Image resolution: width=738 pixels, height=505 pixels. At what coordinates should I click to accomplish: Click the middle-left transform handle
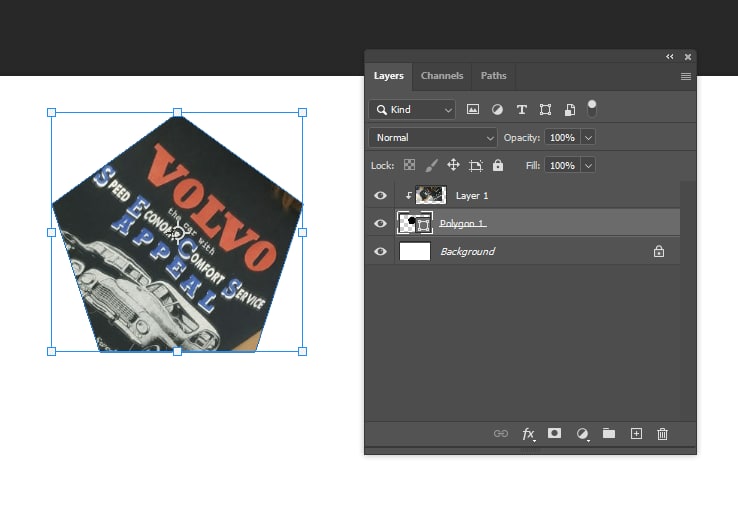(52, 232)
